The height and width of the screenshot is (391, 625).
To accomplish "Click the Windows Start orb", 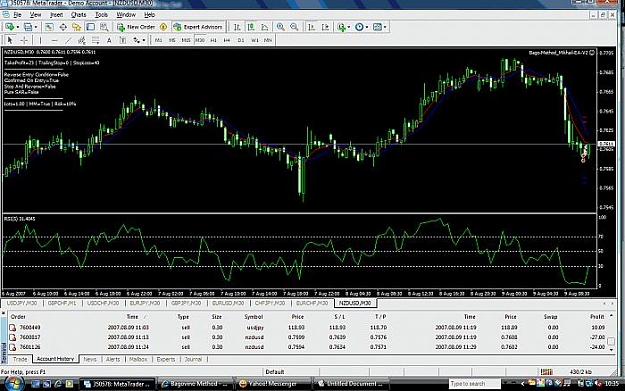I will [x=13, y=383].
